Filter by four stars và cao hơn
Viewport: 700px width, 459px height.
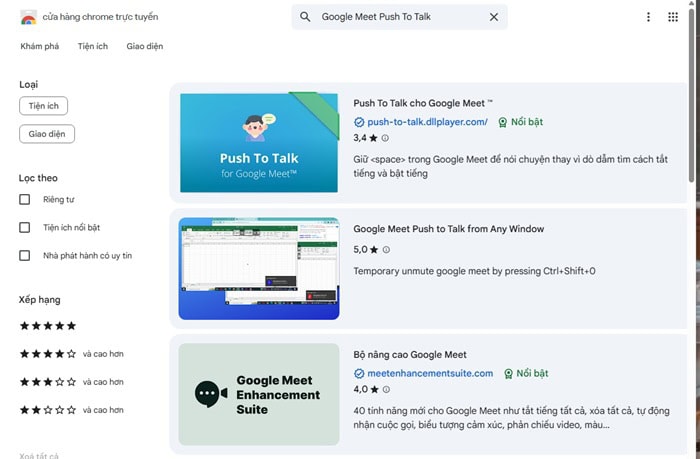(x=71, y=354)
